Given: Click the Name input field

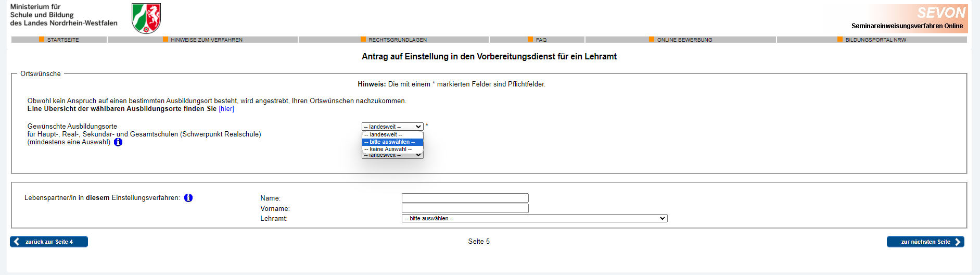Looking at the screenshot, I should (465, 198).
